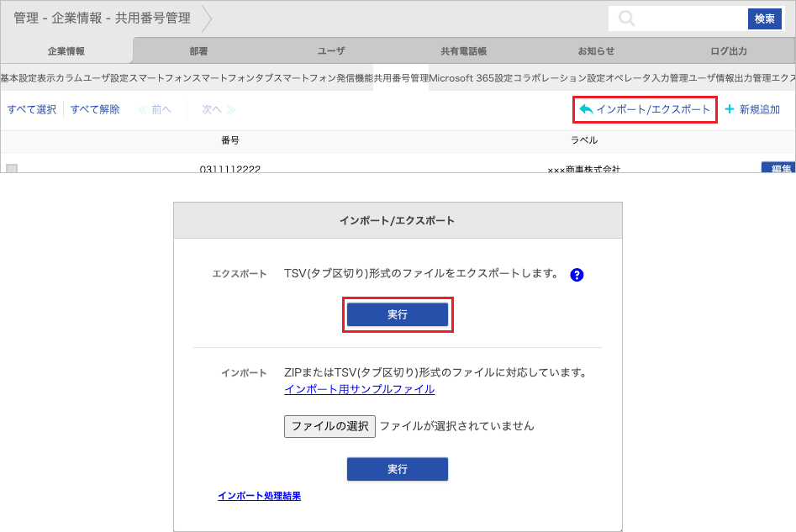The image size is (796, 532).
Task: Click the インポート/エクスポート button with arrow icon
Action: tap(645, 109)
